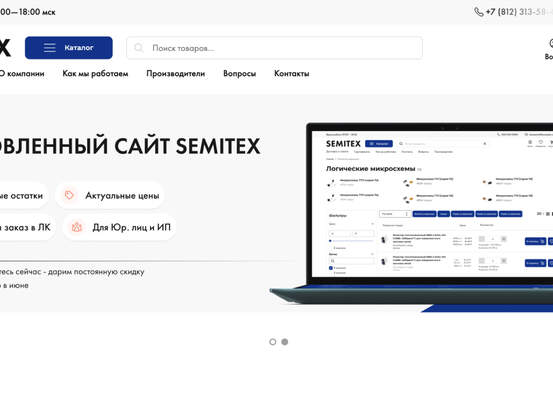Focus the Поиск товаров search field
This screenshot has width=553, height=411.
coord(274,48)
